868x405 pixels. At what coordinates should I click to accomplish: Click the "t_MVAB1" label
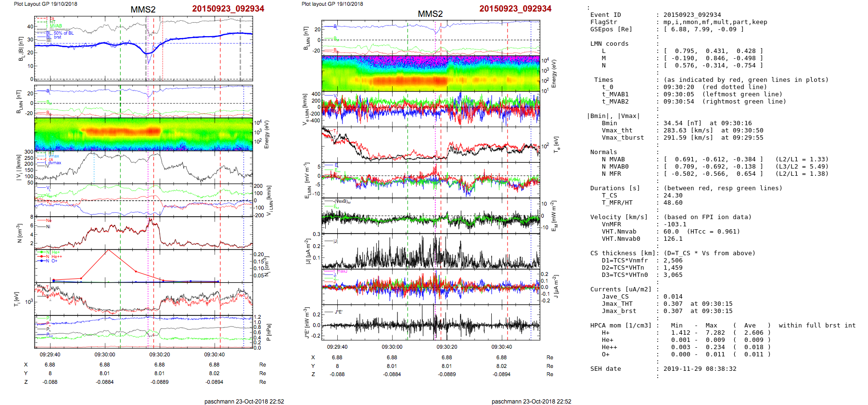pos(615,94)
